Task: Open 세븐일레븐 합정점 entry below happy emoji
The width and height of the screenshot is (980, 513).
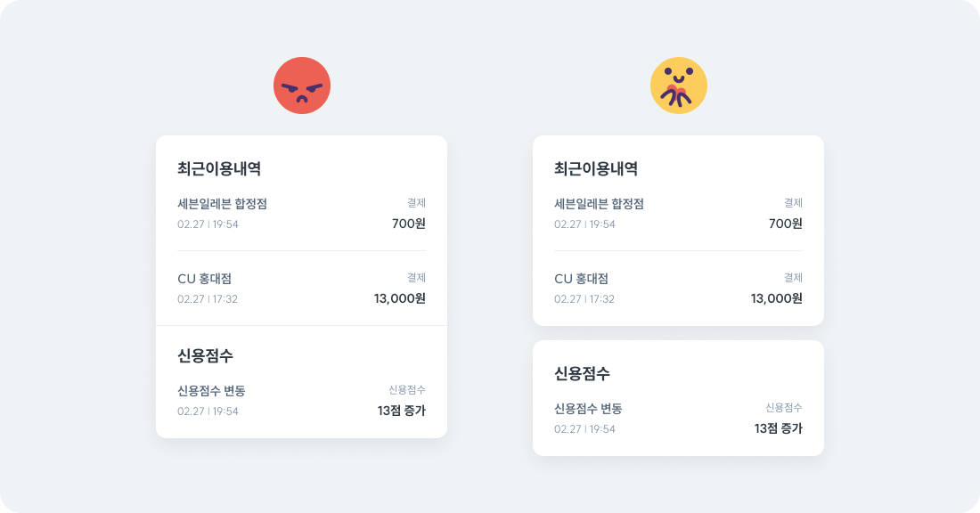Action: (x=599, y=204)
